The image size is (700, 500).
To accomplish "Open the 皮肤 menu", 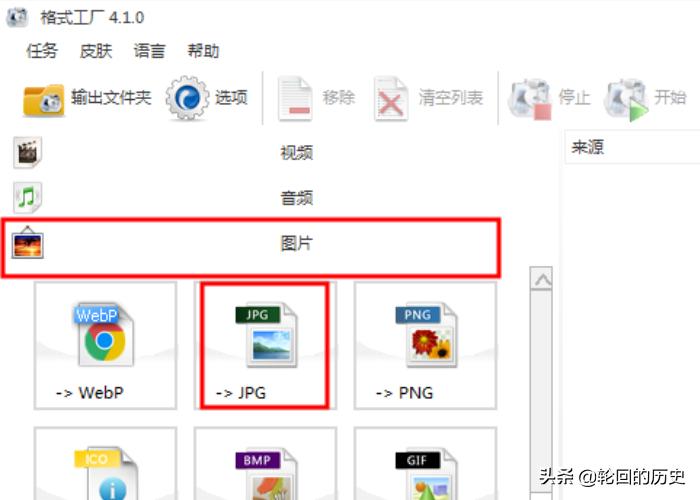I will (x=96, y=50).
